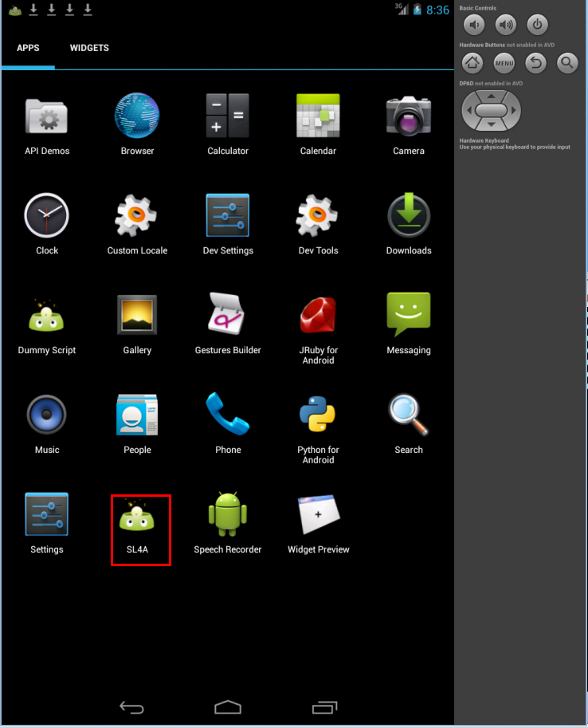Launch Dev Tools app
Viewport: 588px width, 728px height.
click(318, 225)
